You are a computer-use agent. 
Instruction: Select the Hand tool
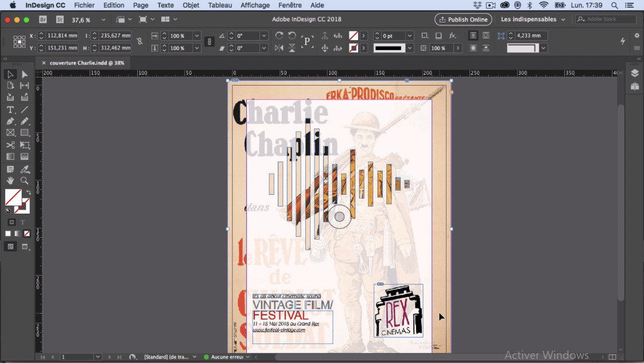pyautogui.click(x=10, y=180)
